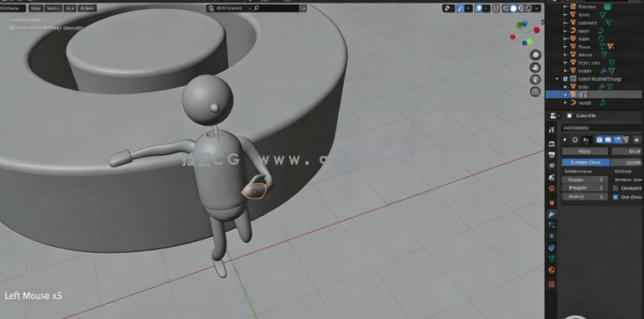Open the Physics properties tab
Viewport: 644px width, 319px height.
552,236
